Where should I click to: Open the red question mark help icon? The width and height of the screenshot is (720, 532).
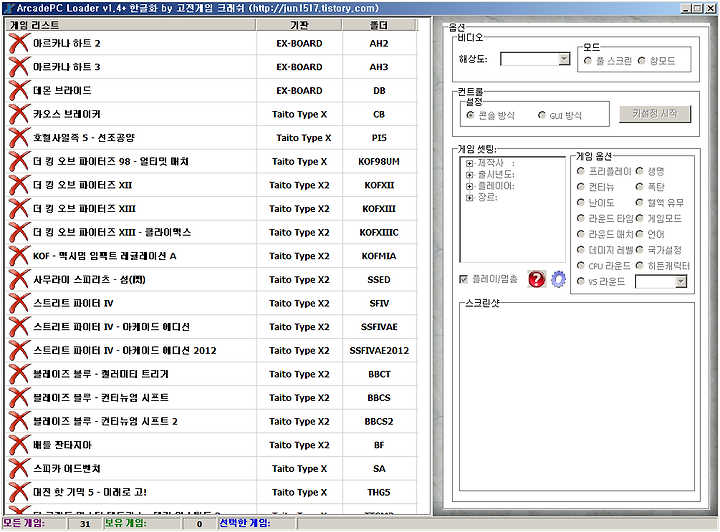click(536, 279)
